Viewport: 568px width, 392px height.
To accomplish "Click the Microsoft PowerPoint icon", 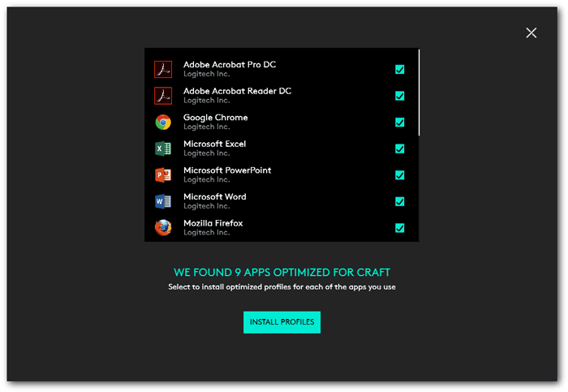I will point(163,175).
